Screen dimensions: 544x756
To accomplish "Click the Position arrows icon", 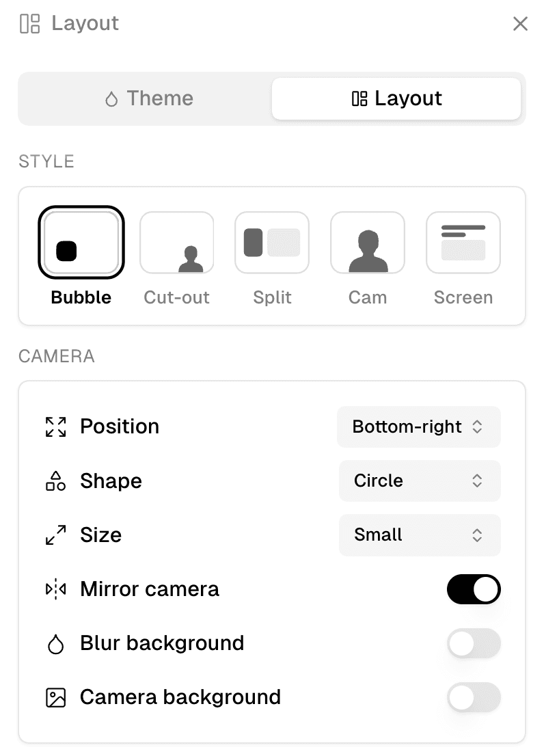I will (x=55, y=427).
